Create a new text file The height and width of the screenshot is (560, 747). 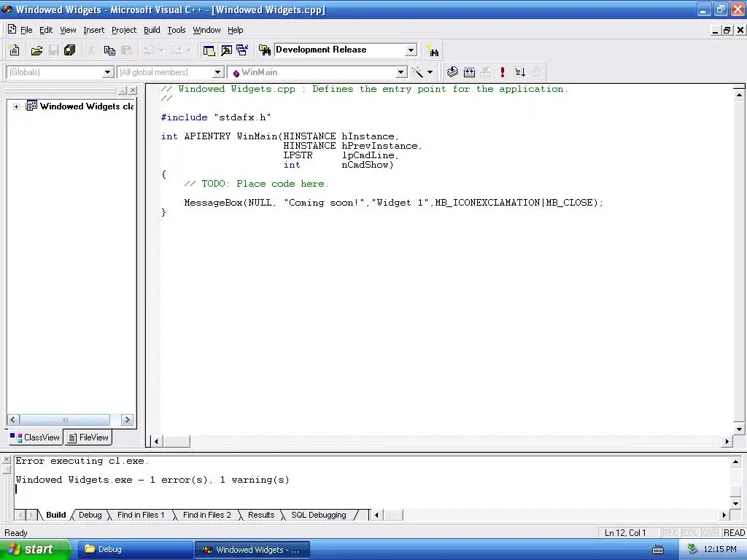(15, 50)
